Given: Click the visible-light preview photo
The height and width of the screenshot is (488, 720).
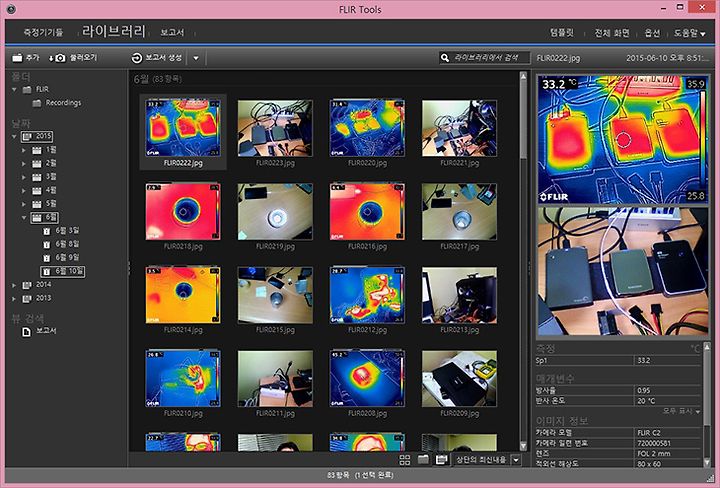Looking at the screenshot, I should pos(622,271).
